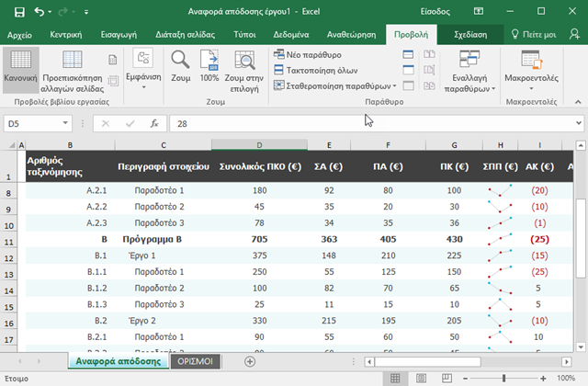Unhide window icon
Image resolution: width=588 pixels, height=386 pixels.
408,85
